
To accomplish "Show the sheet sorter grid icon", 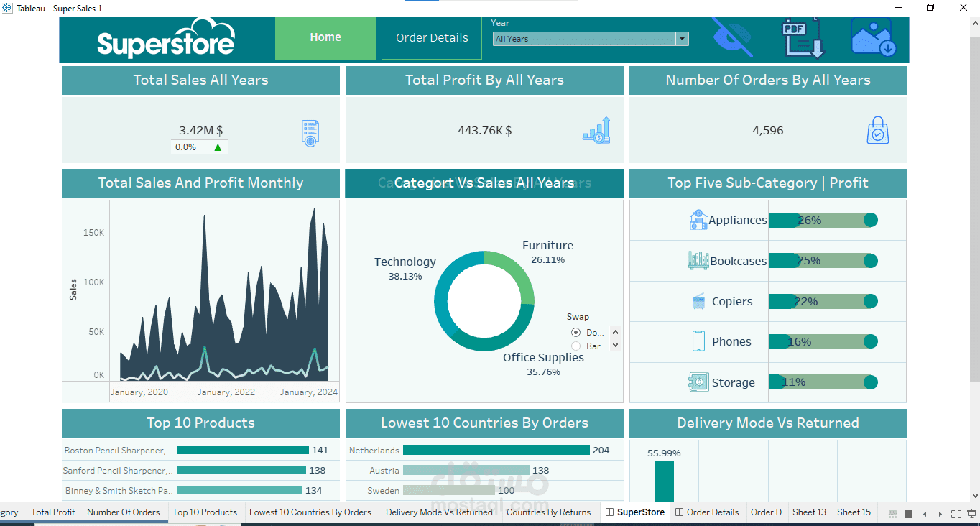I will [x=893, y=514].
